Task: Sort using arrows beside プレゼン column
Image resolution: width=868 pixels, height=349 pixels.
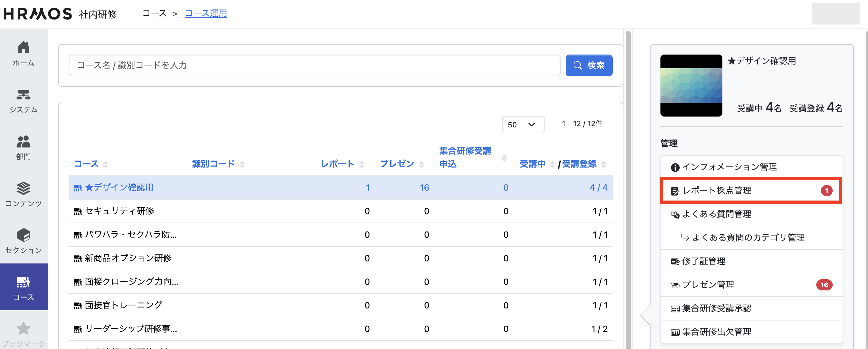Action: coord(421,164)
